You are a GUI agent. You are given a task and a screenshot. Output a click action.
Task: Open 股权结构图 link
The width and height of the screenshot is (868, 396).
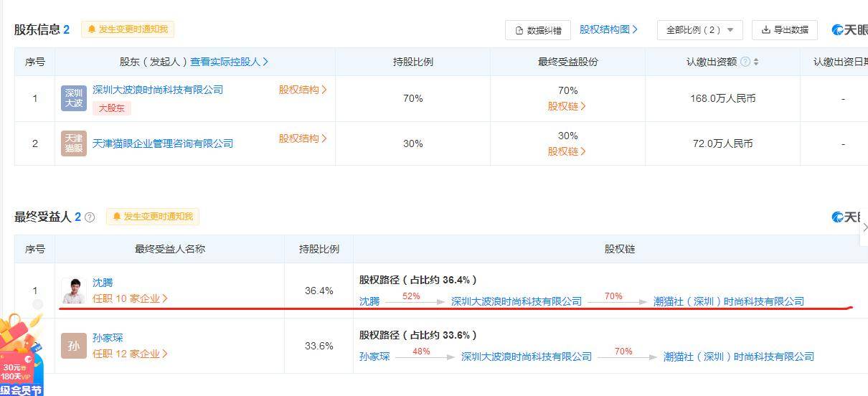point(608,29)
